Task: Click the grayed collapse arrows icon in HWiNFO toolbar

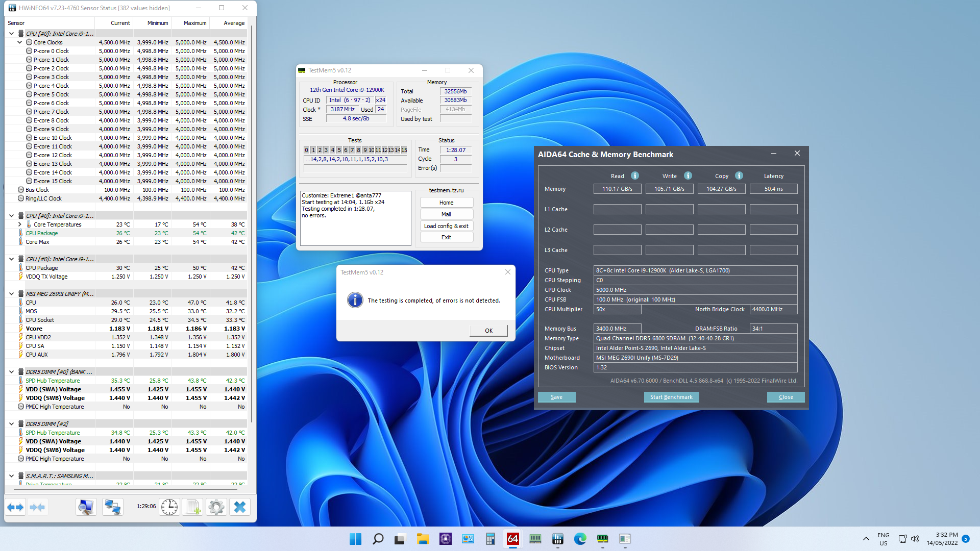Action: point(38,507)
